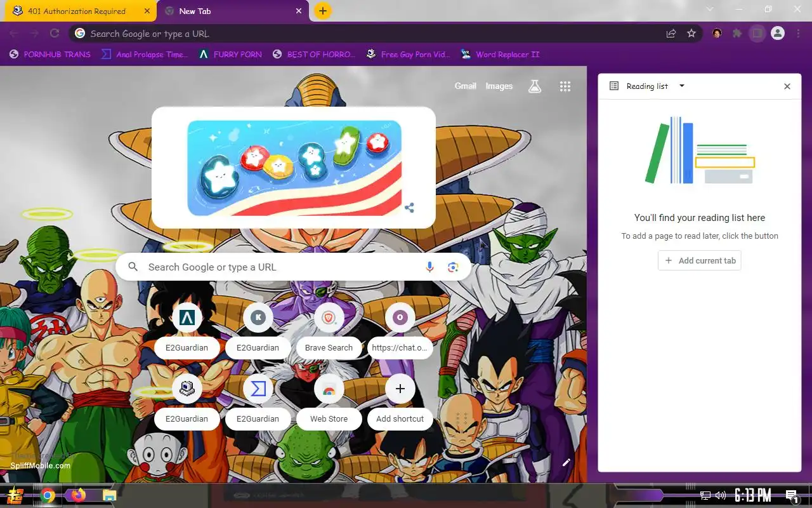812x508 pixels.
Task: Customize this page with pencil icon
Action: [566, 462]
